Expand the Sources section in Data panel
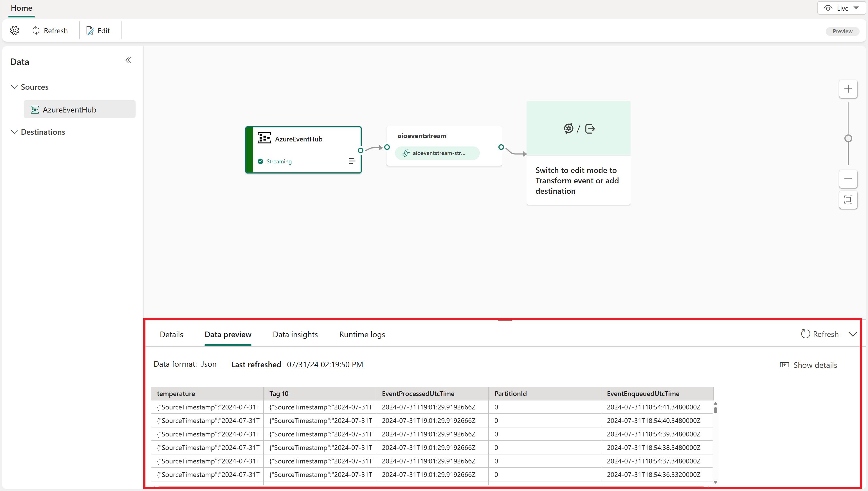This screenshot has width=868, height=491. (x=15, y=87)
